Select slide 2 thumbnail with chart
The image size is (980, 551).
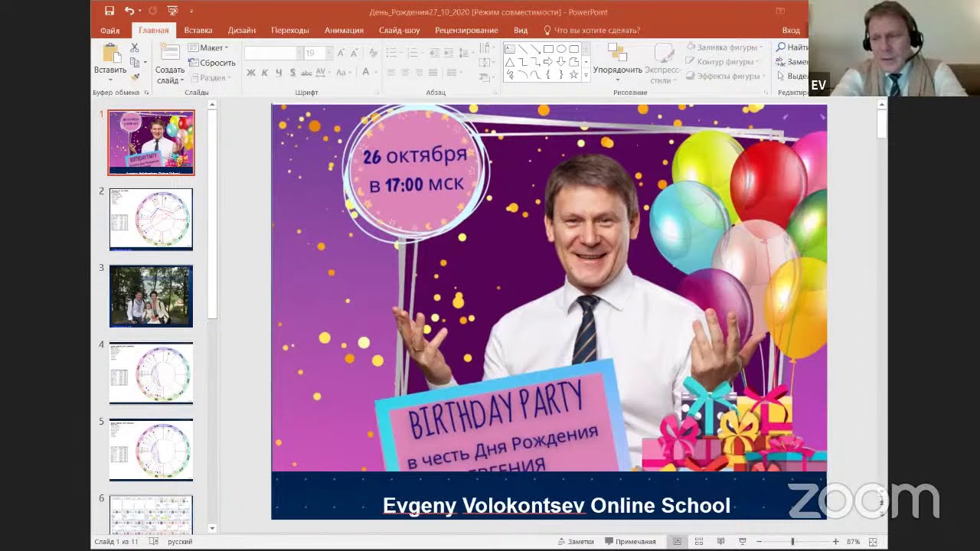(x=152, y=220)
